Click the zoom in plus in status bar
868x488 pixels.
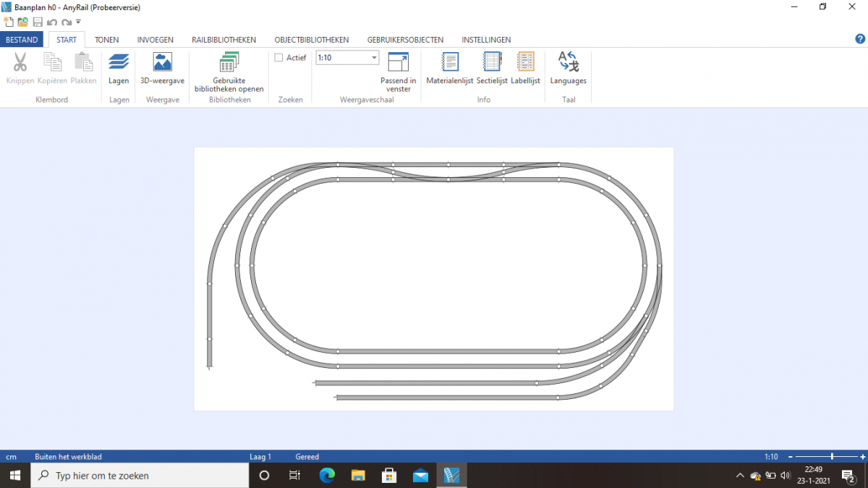(863, 457)
